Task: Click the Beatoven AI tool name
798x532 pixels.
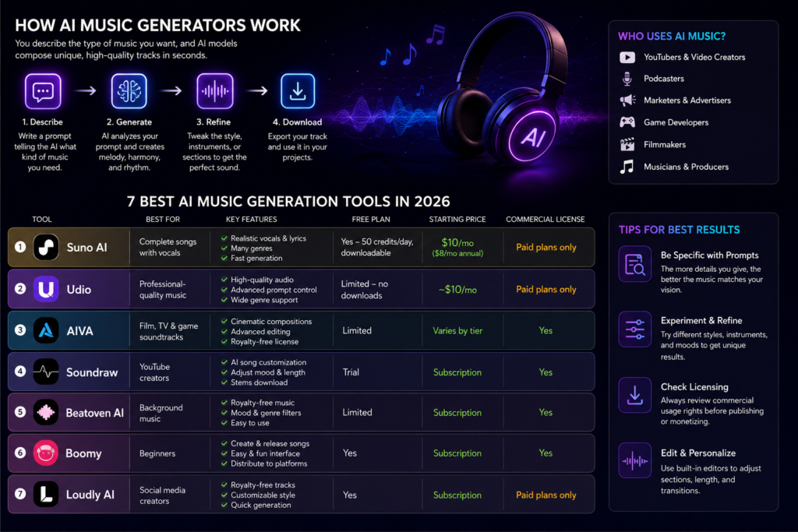Action: coord(94,413)
